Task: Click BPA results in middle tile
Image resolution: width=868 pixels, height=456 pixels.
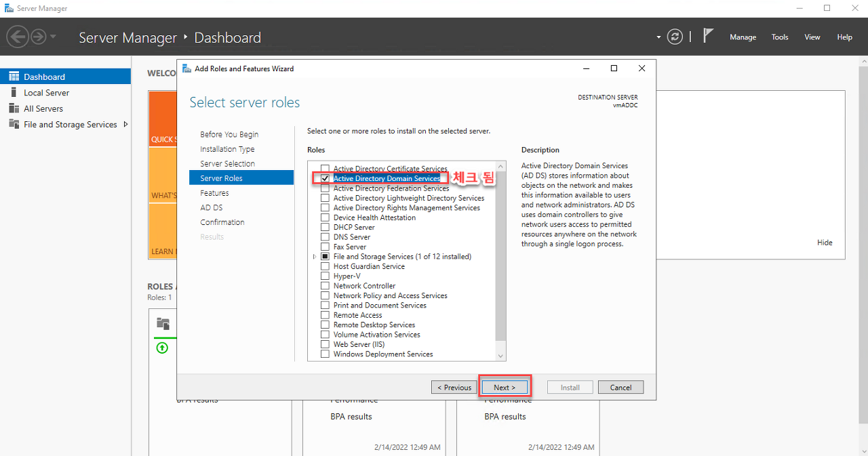Action: tap(351, 417)
